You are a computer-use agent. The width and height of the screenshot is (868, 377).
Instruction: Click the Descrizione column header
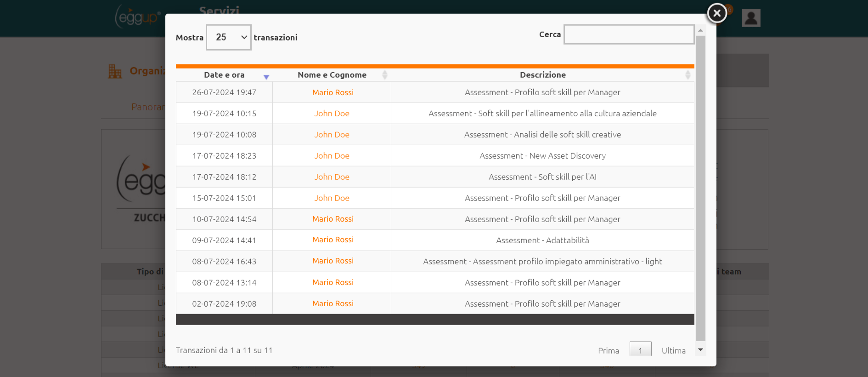click(x=542, y=75)
